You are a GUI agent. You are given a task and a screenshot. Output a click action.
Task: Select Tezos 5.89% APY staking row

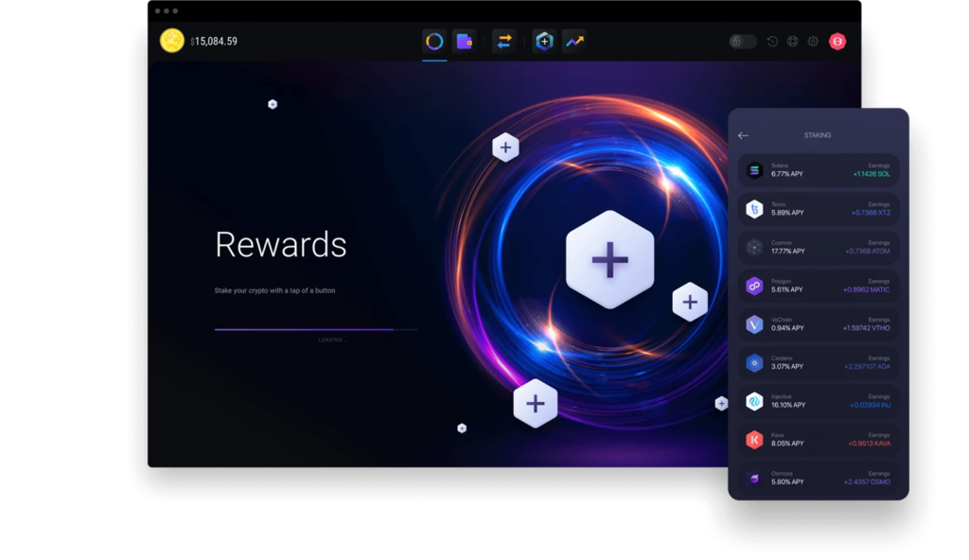pyautogui.click(x=818, y=209)
